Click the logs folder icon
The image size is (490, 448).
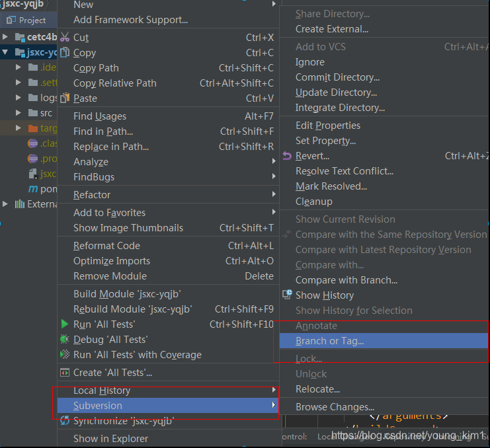tap(33, 98)
